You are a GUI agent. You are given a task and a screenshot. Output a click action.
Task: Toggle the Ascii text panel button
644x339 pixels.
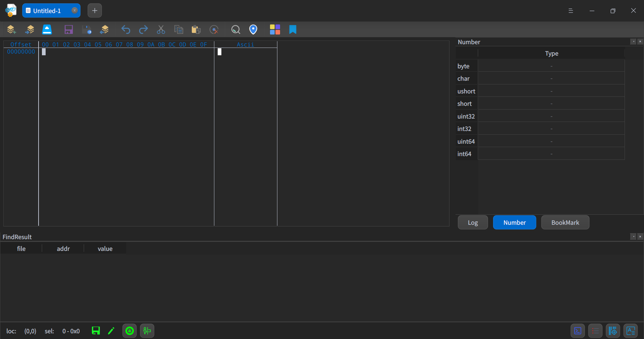click(x=631, y=331)
